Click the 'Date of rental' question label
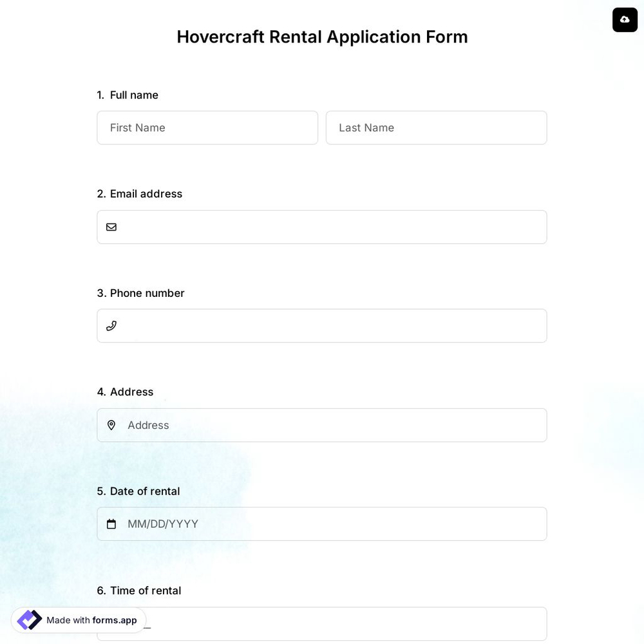This screenshot has width=644, height=644. [x=138, y=491]
